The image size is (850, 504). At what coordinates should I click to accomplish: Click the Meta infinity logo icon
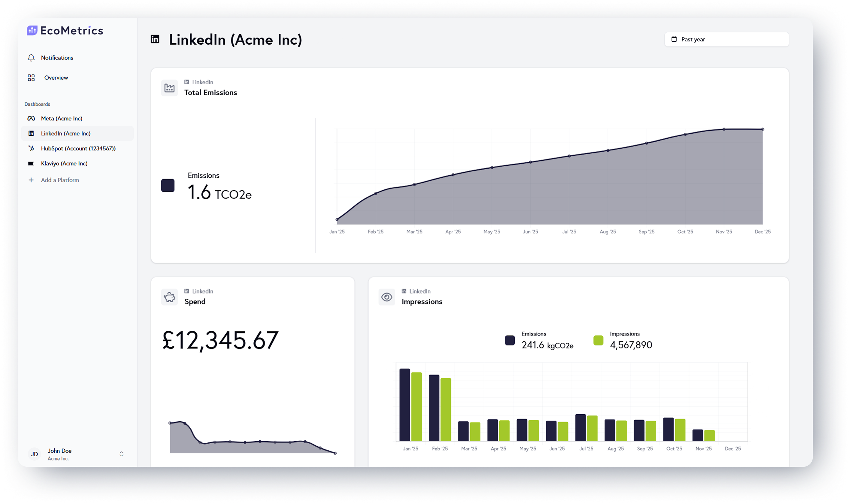31,119
